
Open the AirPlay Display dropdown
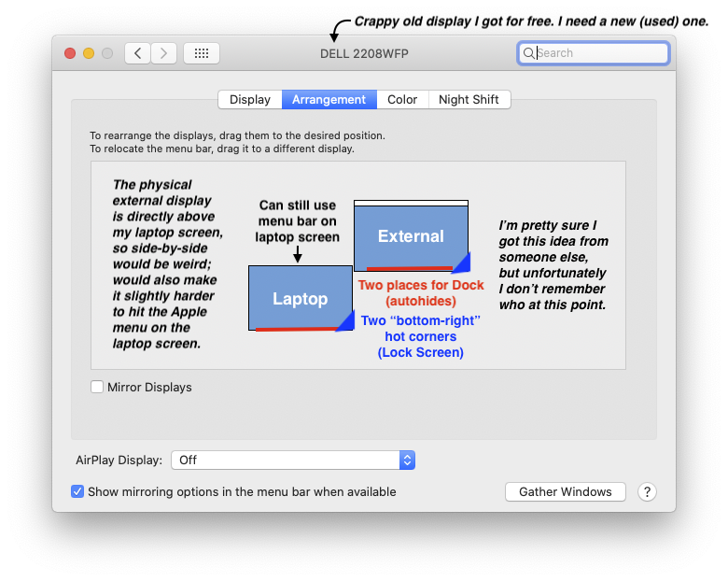[x=293, y=461]
